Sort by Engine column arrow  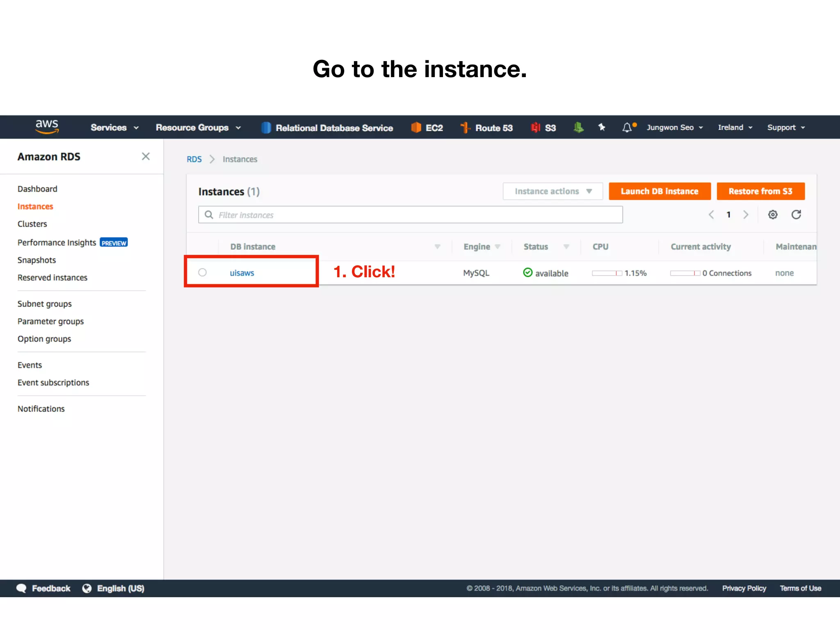coord(498,247)
